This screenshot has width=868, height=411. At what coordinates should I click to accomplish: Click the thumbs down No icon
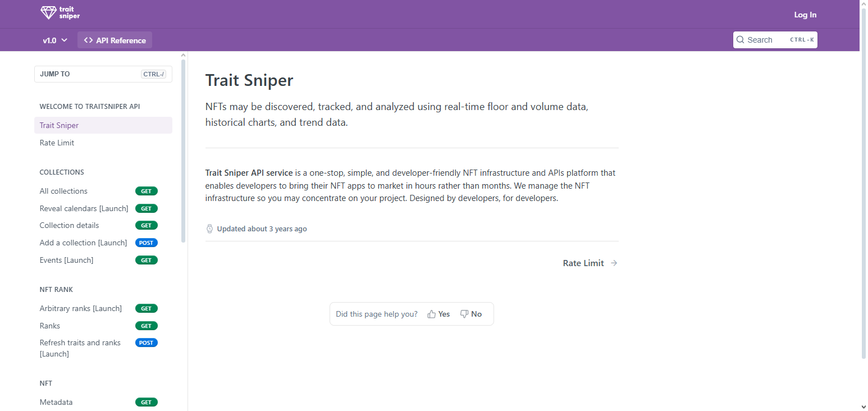(x=464, y=314)
